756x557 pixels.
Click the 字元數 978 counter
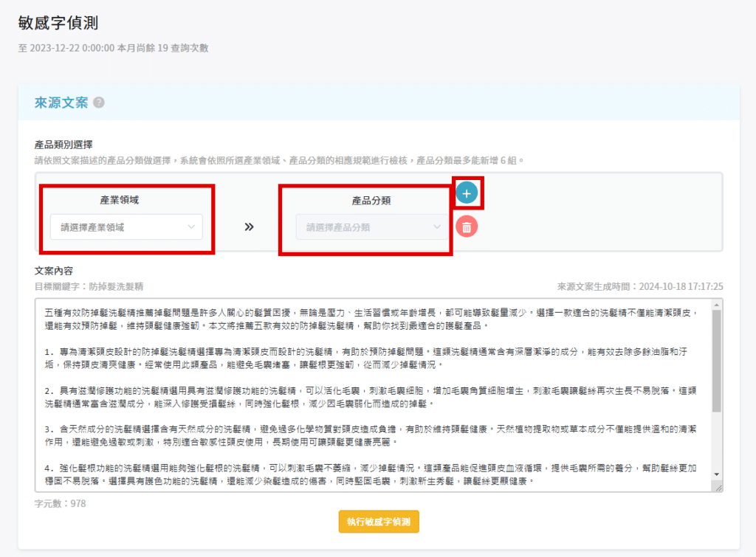[x=59, y=504]
